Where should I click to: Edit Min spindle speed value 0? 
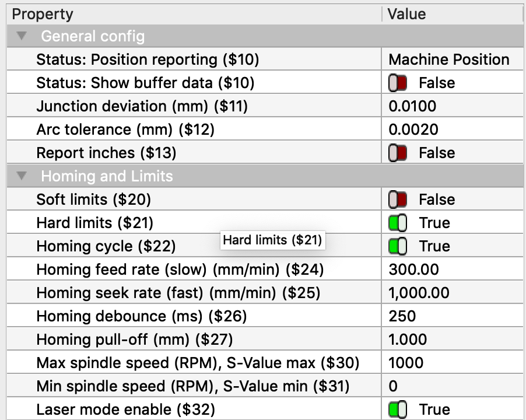pos(452,386)
